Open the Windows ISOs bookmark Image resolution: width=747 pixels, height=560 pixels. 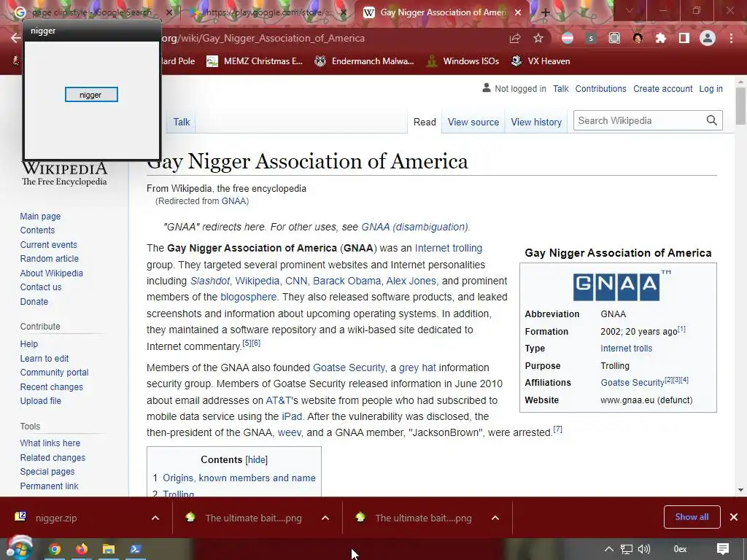pyautogui.click(x=463, y=61)
